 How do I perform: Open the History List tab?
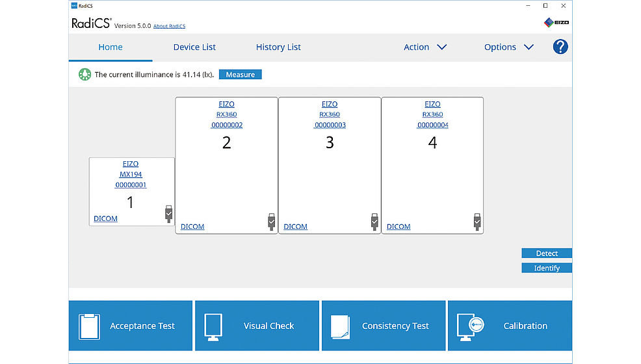(x=278, y=47)
